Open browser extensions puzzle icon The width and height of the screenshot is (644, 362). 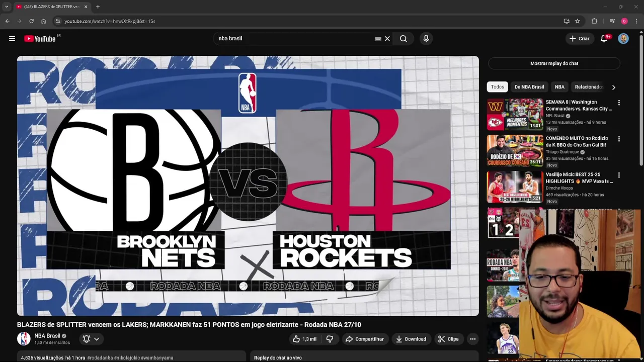594,21
